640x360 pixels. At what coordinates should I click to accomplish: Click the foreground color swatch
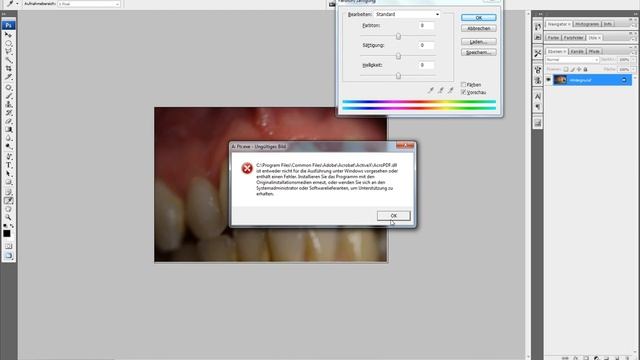[x=7, y=233]
